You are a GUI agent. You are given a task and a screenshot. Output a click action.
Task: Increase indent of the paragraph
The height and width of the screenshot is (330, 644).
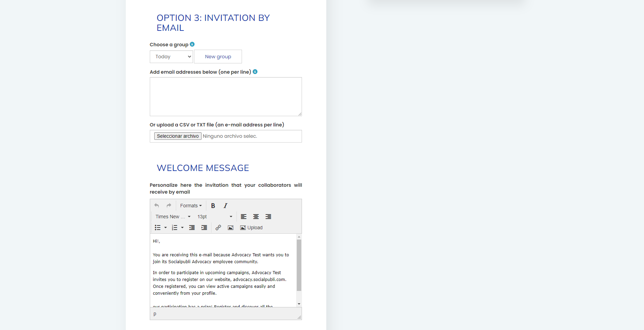[204, 228]
